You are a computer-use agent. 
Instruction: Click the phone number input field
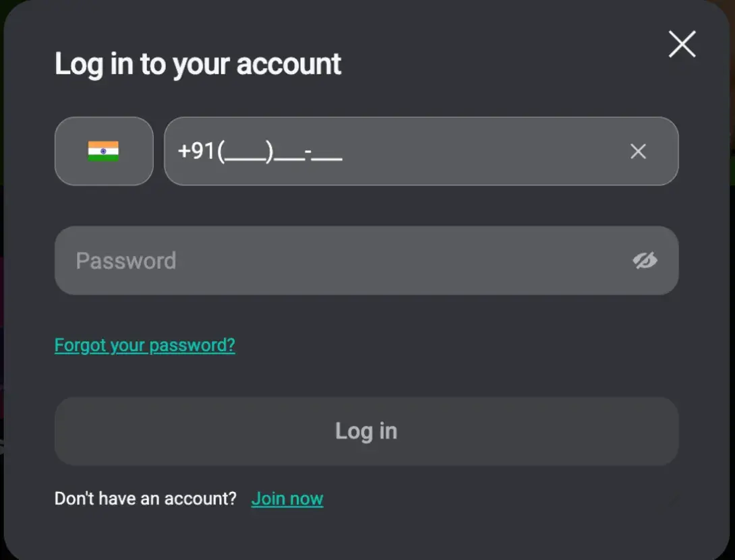tap(405, 151)
